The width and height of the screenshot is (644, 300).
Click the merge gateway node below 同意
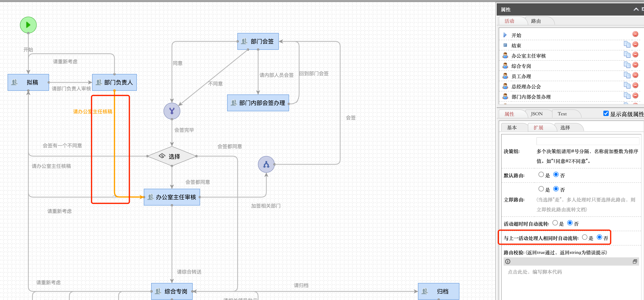click(x=172, y=111)
